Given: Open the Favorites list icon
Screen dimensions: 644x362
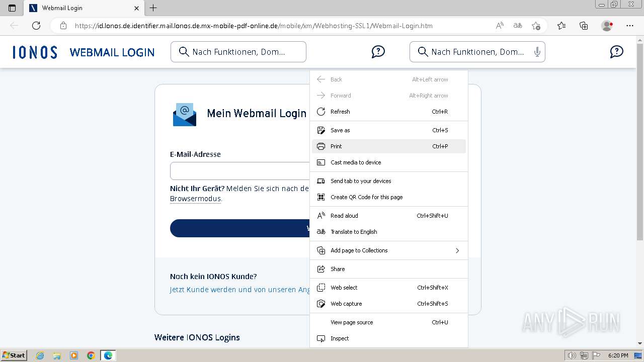Looking at the screenshot, I should pyautogui.click(x=561, y=26).
